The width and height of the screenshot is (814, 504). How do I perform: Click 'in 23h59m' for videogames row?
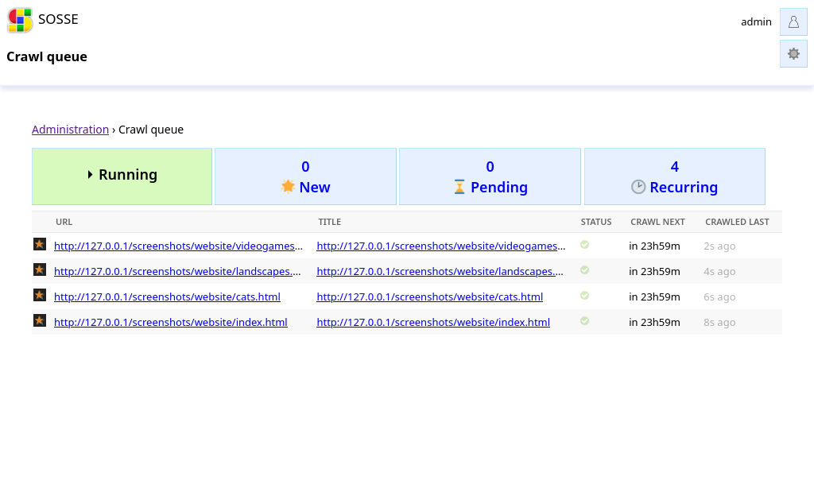(x=654, y=246)
